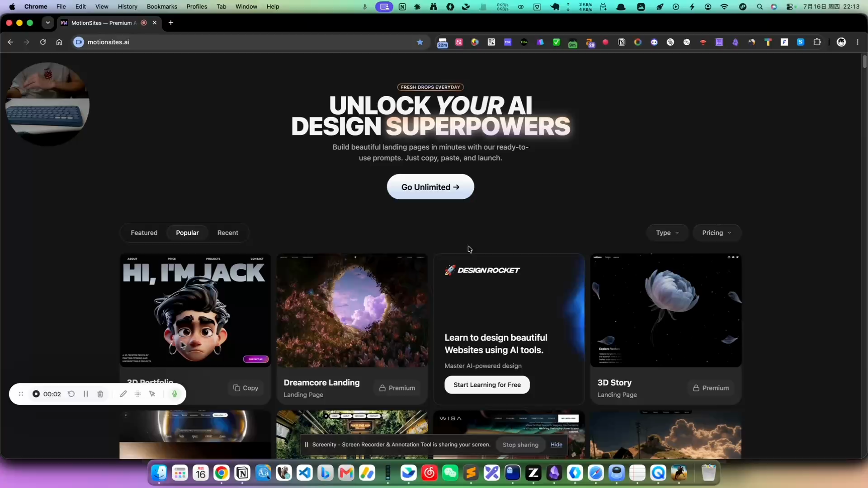This screenshot has height=488, width=868.
Task: Open the 3D Story flower thumbnail
Action: [x=666, y=310]
